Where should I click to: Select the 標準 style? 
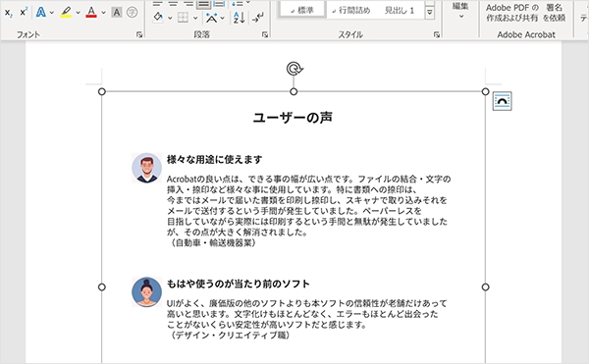click(302, 10)
